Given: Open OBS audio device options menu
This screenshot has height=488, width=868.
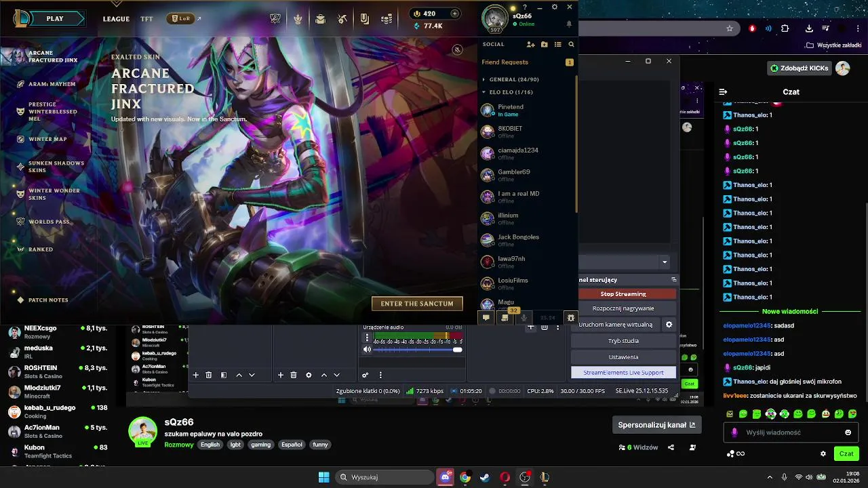Looking at the screenshot, I should point(367,337).
